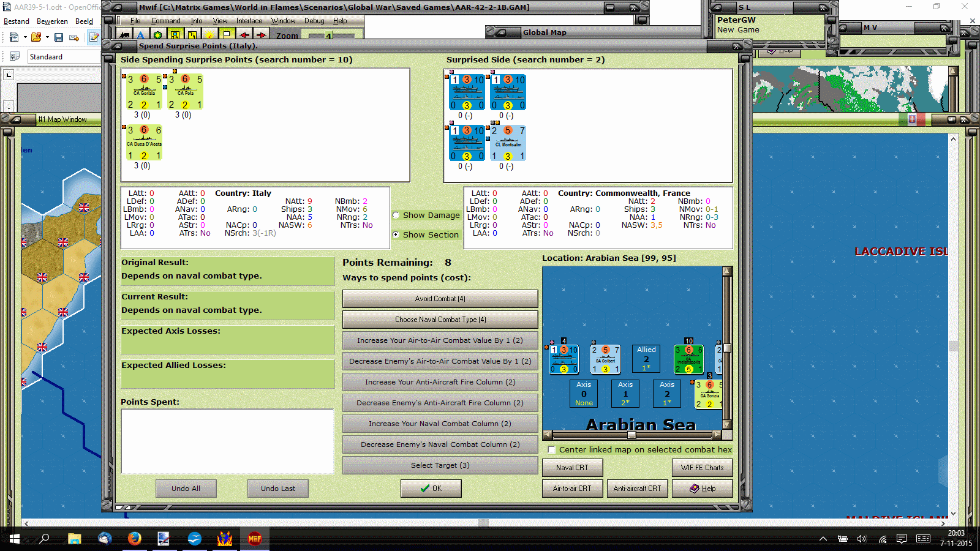The width and height of the screenshot is (980, 551).
Task: Click the yellow green-circle toolbar icon in Mwif
Action: point(158,35)
